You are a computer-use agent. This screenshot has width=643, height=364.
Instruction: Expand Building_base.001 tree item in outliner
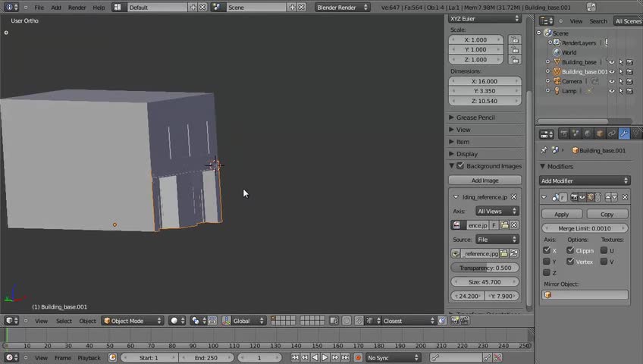tap(547, 71)
